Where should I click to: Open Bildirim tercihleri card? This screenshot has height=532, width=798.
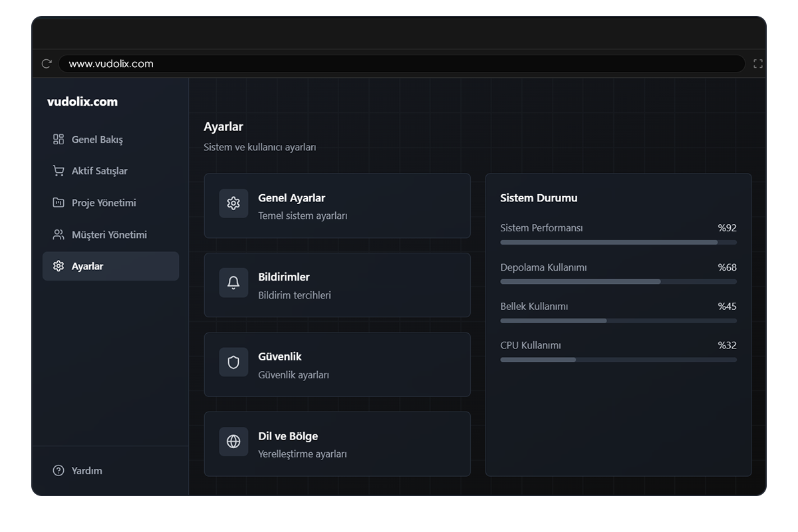pos(295,295)
